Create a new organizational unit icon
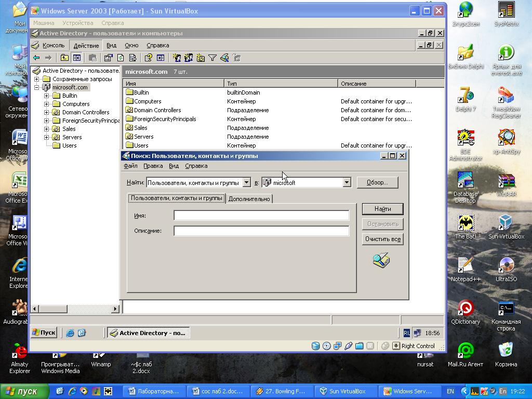Screen dimensions: 532x399 click(x=201, y=58)
